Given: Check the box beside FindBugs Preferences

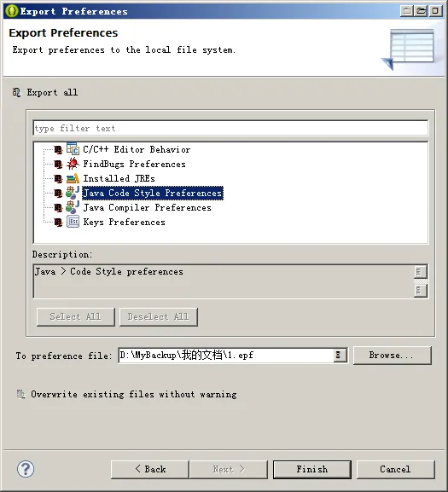Looking at the screenshot, I should click(x=58, y=164).
